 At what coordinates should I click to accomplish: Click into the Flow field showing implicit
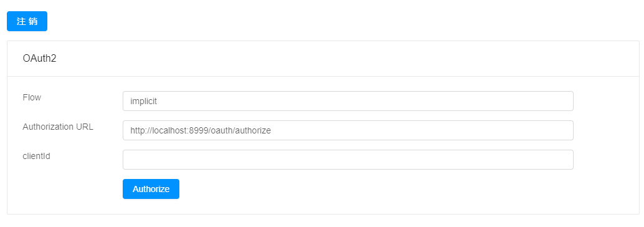pos(348,101)
